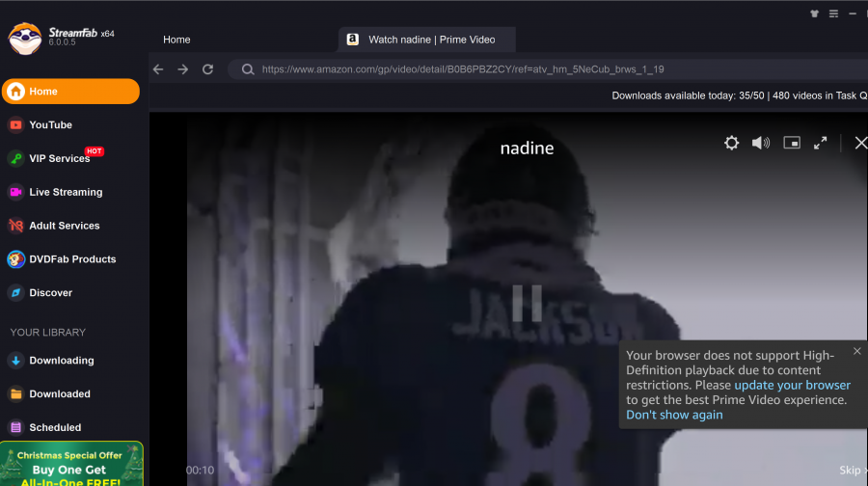Click the Downloaded folder icon
This screenshot has width=868, height=486.
coord(16,394)
